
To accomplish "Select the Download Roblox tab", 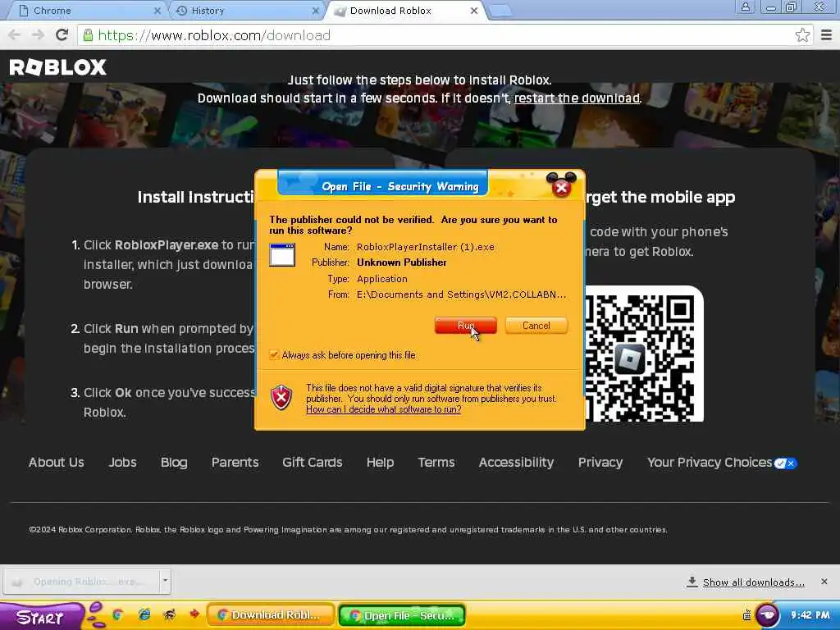I will pos(404,11).
